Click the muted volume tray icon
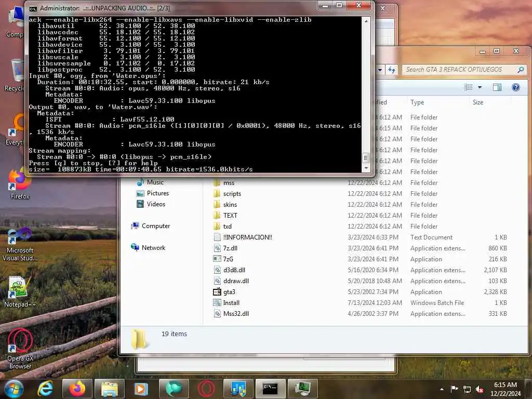 (x=480, y=389)
